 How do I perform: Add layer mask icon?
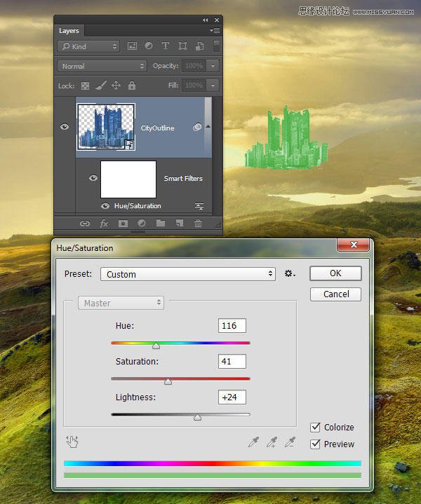(x=123, y=224)
